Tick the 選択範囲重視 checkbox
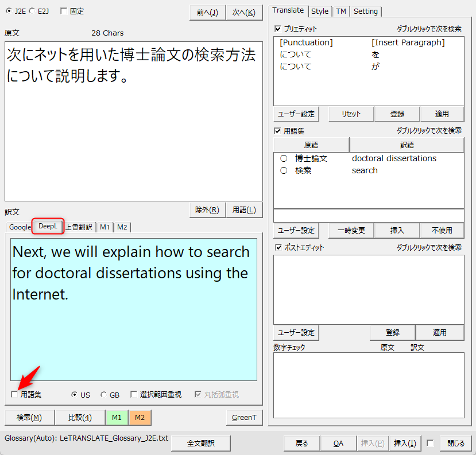Image resolution: width=476 pixels, height=455 pixels. 134,395
